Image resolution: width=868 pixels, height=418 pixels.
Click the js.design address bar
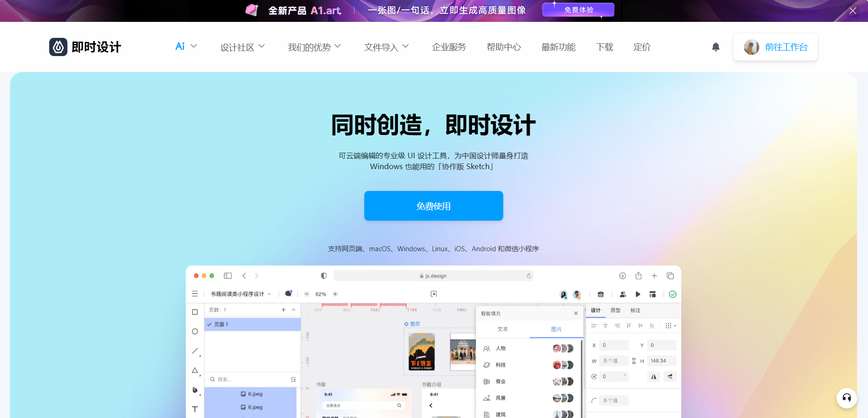pyautogui.click(x=433, y=276)
